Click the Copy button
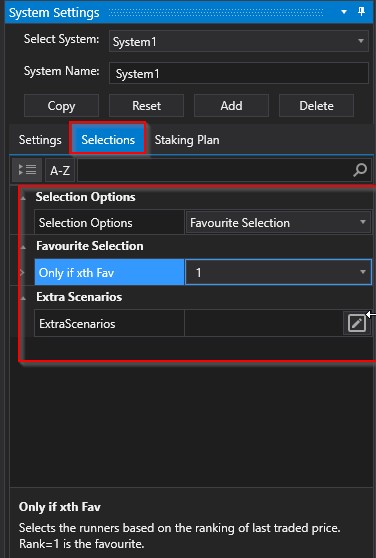Screen dimensions: 376x558 61,106
